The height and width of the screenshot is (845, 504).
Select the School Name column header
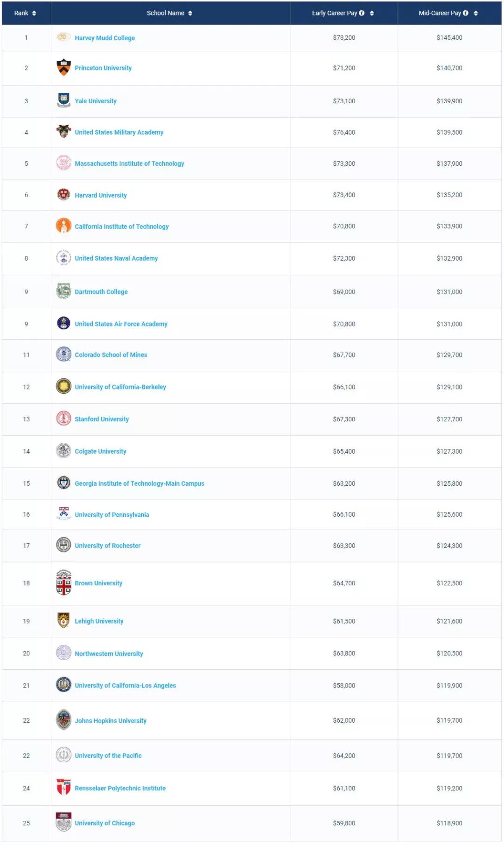(165, 13)
